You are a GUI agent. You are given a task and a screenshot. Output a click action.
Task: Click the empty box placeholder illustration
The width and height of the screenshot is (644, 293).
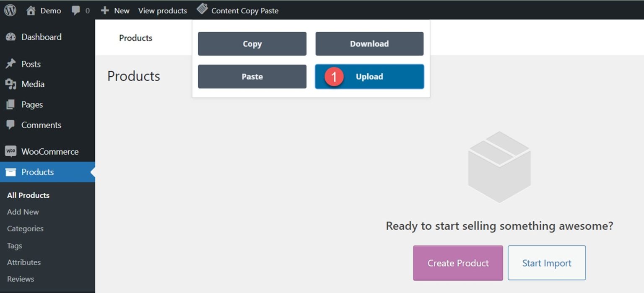coord(499,166)
